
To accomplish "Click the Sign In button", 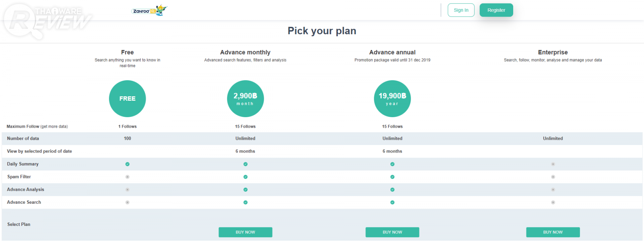I will 461,10.
